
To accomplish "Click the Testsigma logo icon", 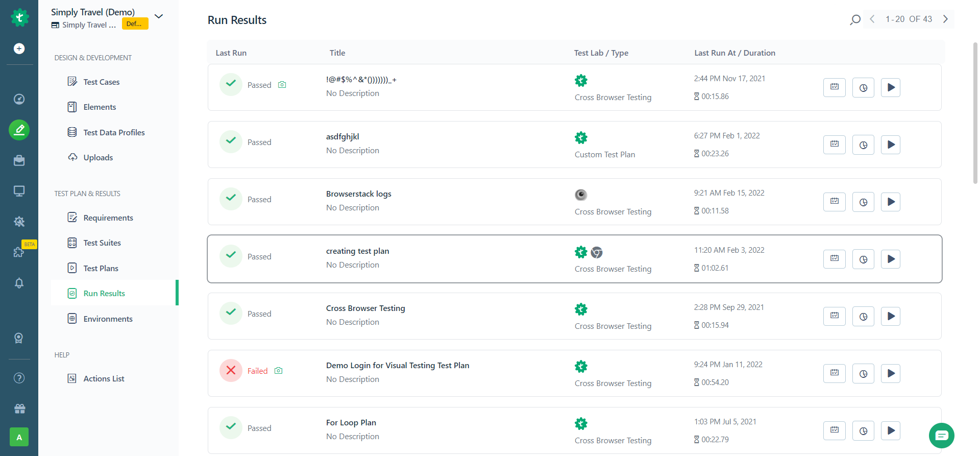I will tap(19, 18).
